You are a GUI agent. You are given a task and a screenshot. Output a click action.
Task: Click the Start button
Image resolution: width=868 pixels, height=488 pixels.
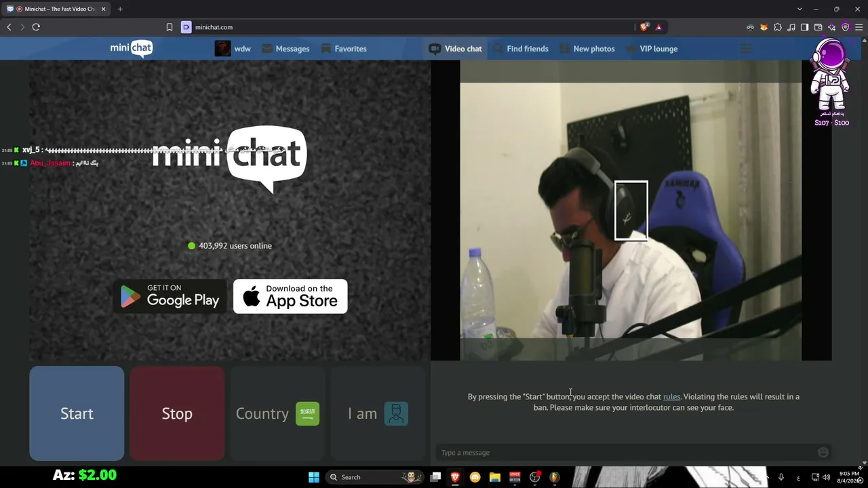click(77, 413)
